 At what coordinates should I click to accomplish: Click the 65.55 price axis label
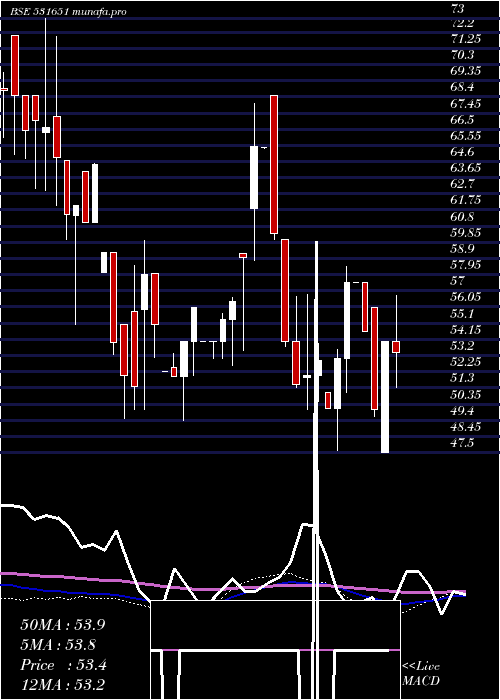[466, 136]
